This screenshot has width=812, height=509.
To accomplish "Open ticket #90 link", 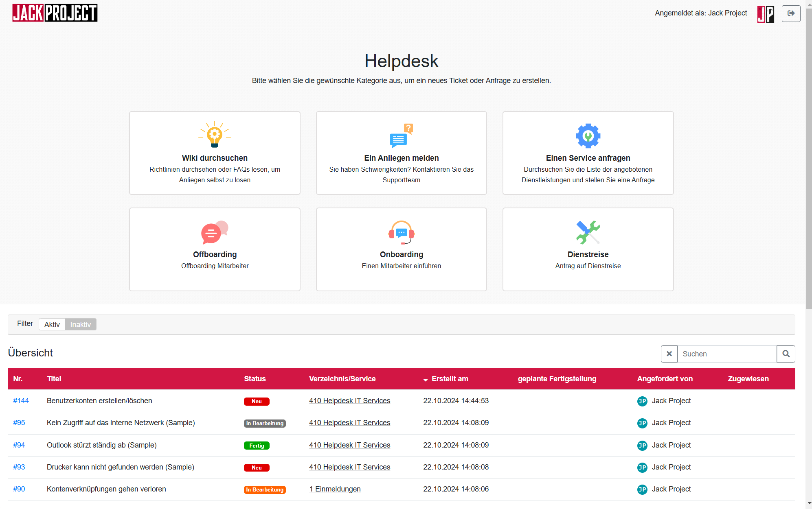I will (19, 489).
